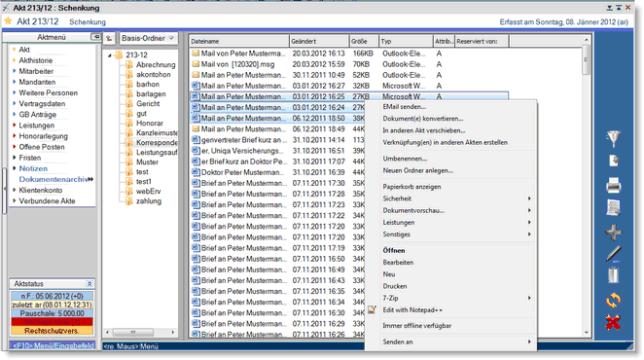Select Dokument(e) konvertieren... menu entry

422,119
